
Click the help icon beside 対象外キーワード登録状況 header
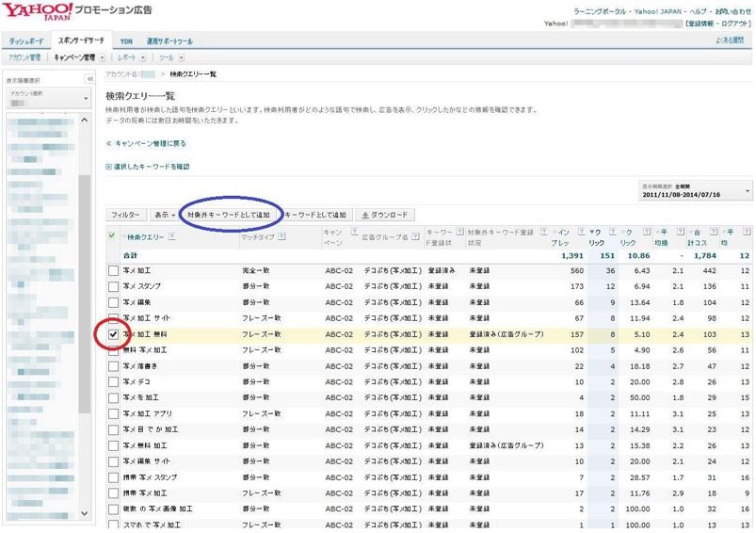coord(544,232)
